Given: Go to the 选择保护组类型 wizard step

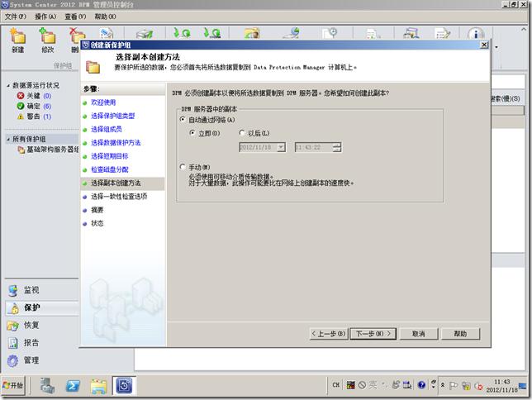Looking at the screenshot, I should coord(112,116).
